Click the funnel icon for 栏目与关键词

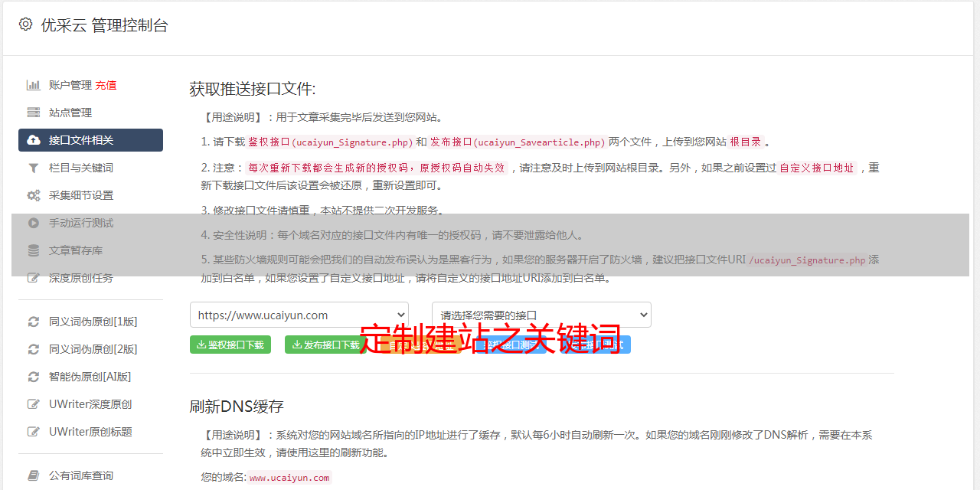tap(34, 168)
